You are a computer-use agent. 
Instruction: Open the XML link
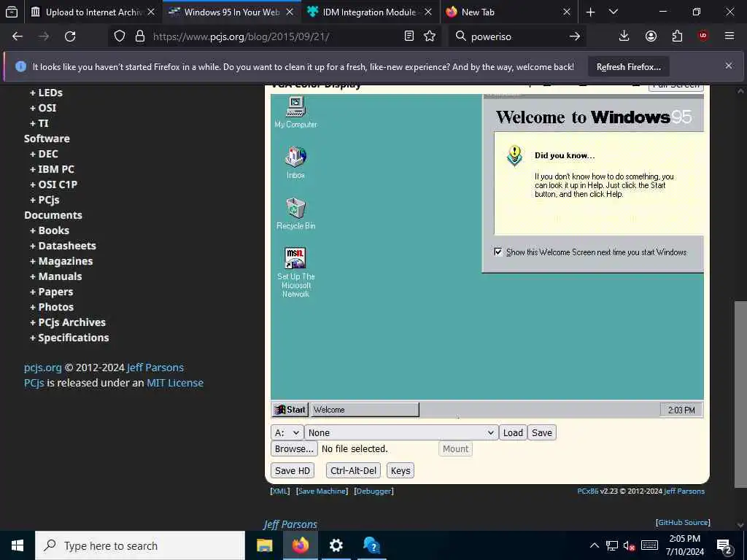pos(279,491)
